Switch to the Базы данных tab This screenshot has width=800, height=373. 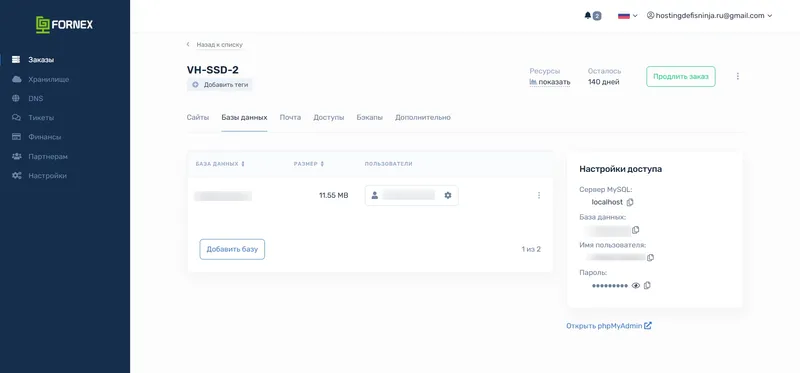244,117
